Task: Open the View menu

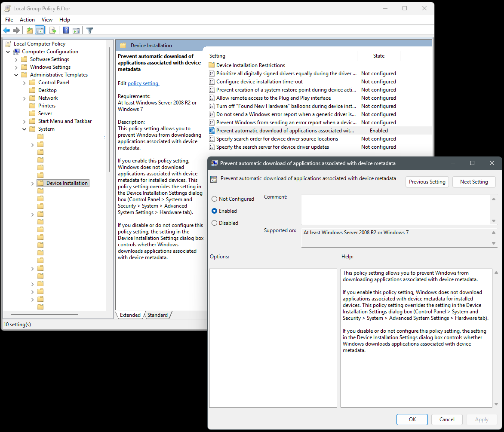Action: [x=47, y=20]
